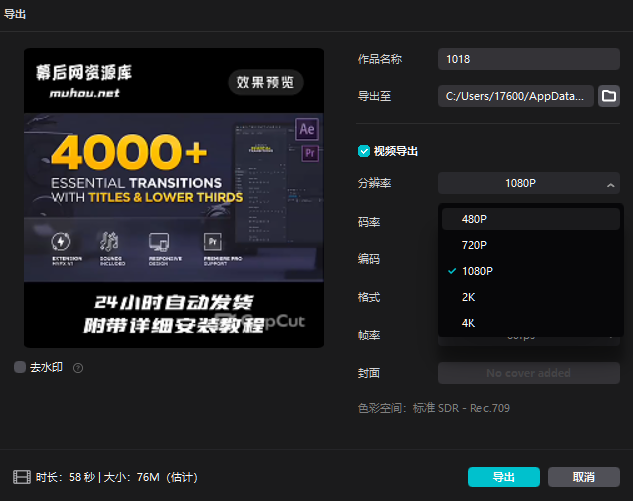Screen dimensions: 633x501
Task: Pick 2K from the resolution list
Action: [469, 297]
